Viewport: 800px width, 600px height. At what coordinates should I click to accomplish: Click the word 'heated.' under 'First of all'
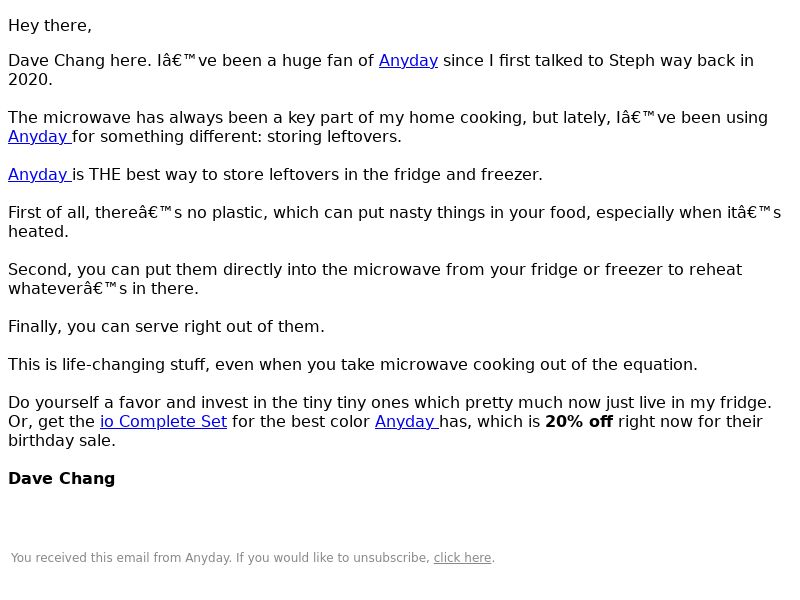click(38, 232)
